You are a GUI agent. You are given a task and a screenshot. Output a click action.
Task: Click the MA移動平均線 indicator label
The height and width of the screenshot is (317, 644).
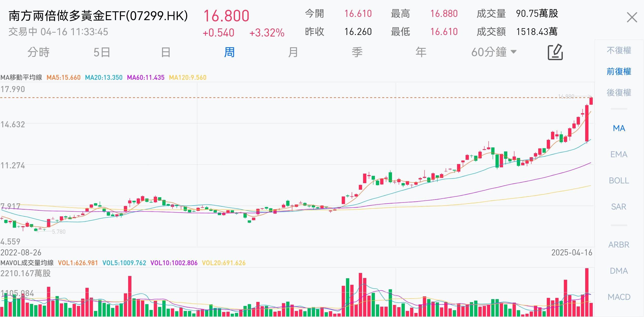21,77
